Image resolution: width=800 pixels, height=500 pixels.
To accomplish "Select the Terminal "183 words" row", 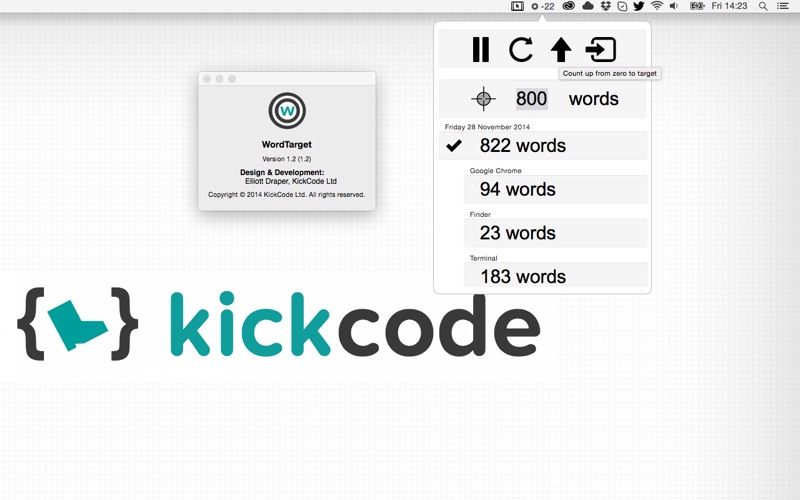I will pyautogui.click(x=555, y=276).
